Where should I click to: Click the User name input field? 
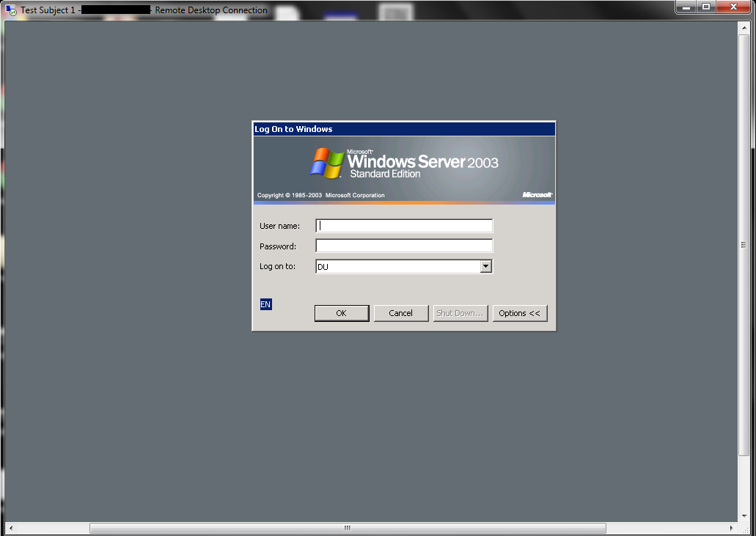coord(404,226)
